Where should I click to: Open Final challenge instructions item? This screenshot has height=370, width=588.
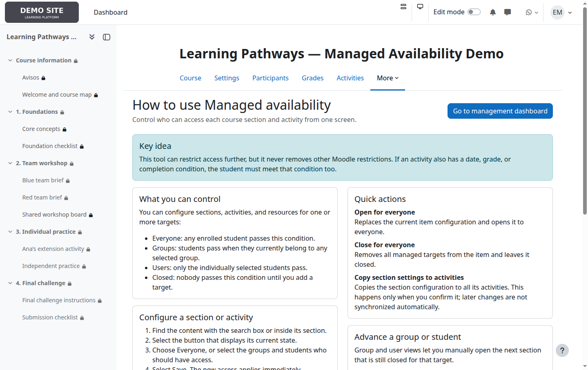[x=59, y=300]
